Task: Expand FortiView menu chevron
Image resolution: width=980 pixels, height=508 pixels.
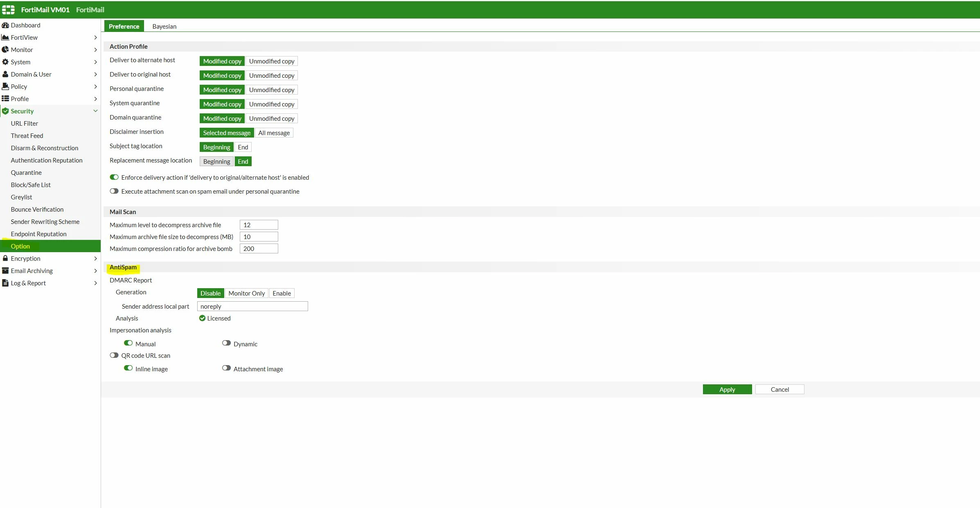Action: 95,37
